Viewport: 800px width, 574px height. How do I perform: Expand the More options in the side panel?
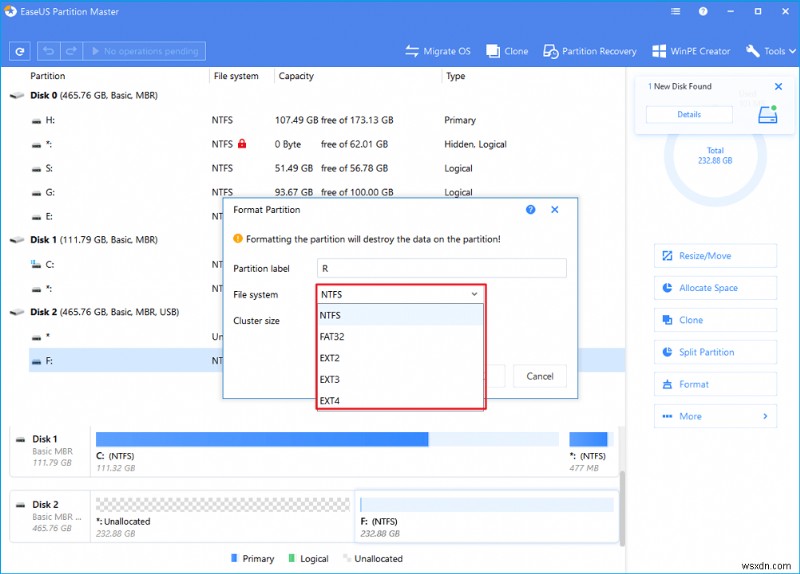pyautogui.click(x=715, y=416)
